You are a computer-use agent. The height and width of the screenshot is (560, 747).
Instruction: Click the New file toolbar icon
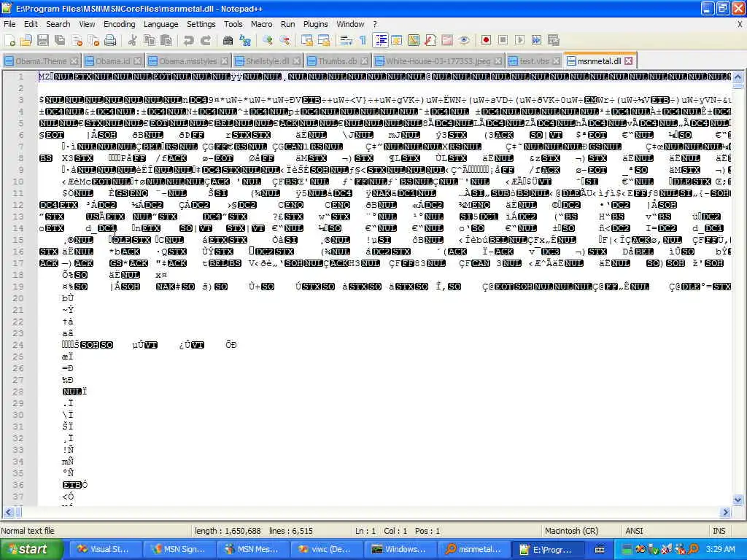(10, 41)
